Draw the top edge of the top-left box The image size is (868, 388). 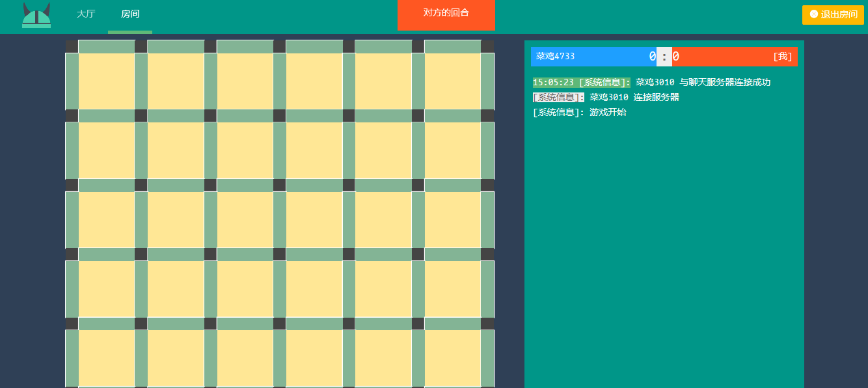click(x=107, y=46)
